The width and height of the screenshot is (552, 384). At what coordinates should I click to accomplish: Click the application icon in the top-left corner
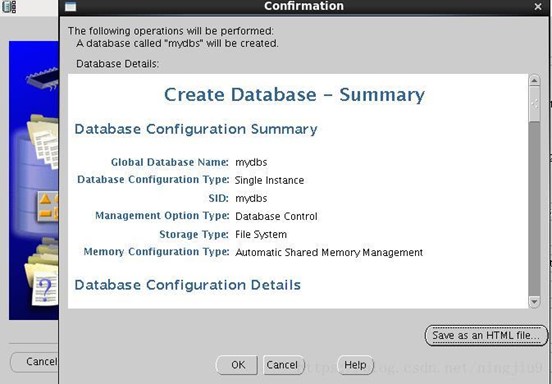click(10, 7)
